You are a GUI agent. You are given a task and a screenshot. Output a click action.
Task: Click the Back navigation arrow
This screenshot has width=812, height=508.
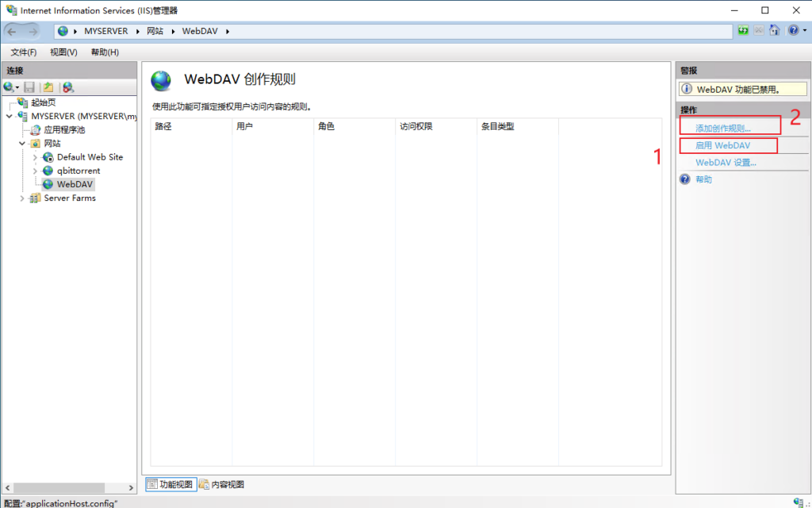12,32
